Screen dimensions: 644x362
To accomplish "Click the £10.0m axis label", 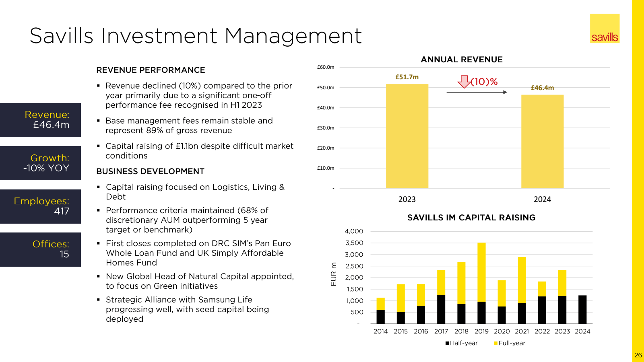I will point(326,168).
